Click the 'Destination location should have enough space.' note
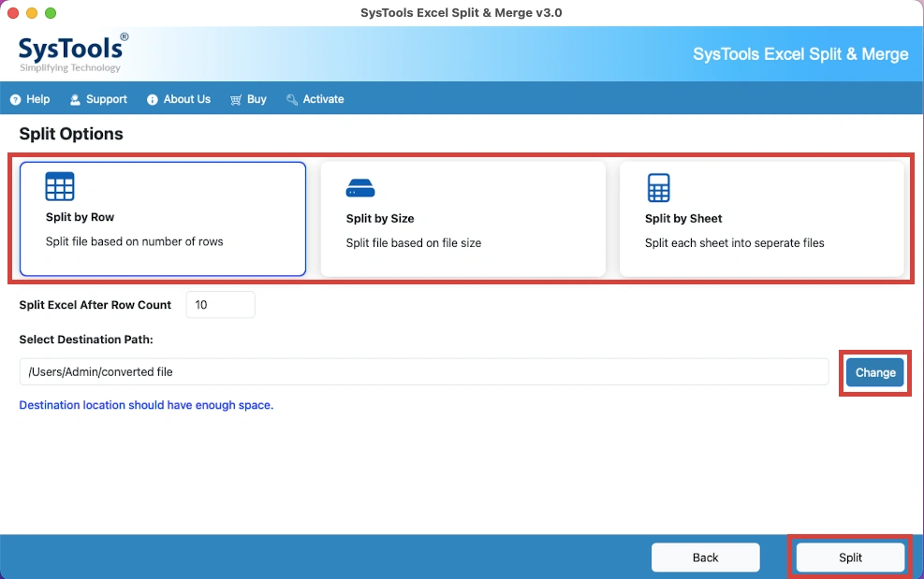The width and height of the screenshot is (924, 579). (x=146, y=405)
